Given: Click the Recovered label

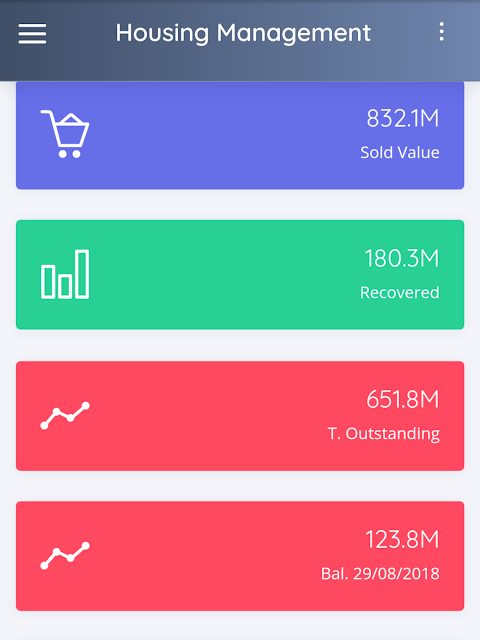Looking at the screenshot, I should (400, 292).
